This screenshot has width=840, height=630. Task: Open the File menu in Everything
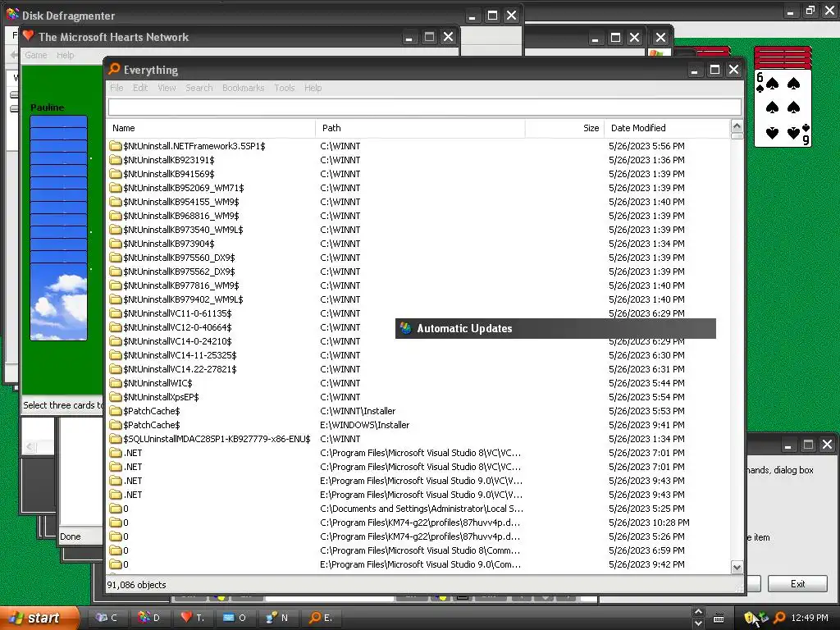[x=116, y=88]
